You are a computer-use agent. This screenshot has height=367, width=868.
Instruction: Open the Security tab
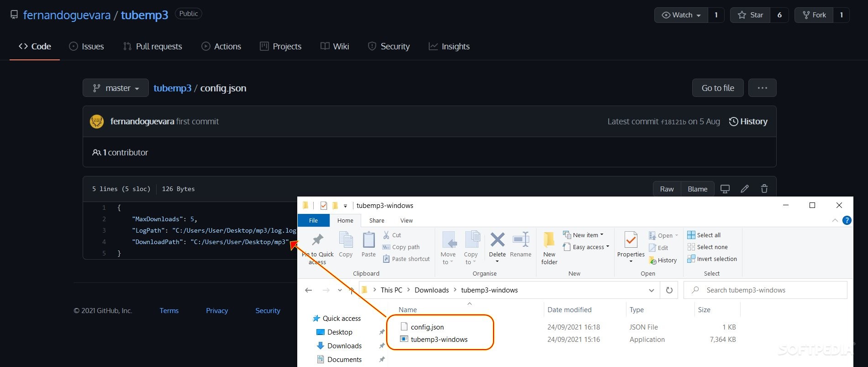pyautogui.click(x=389, y=46)
